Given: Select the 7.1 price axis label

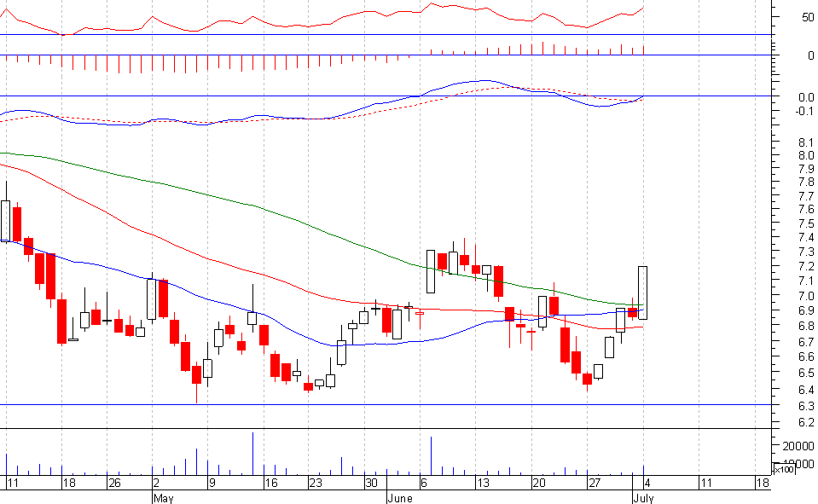Looking at the screenshot, I should [806, 281].
